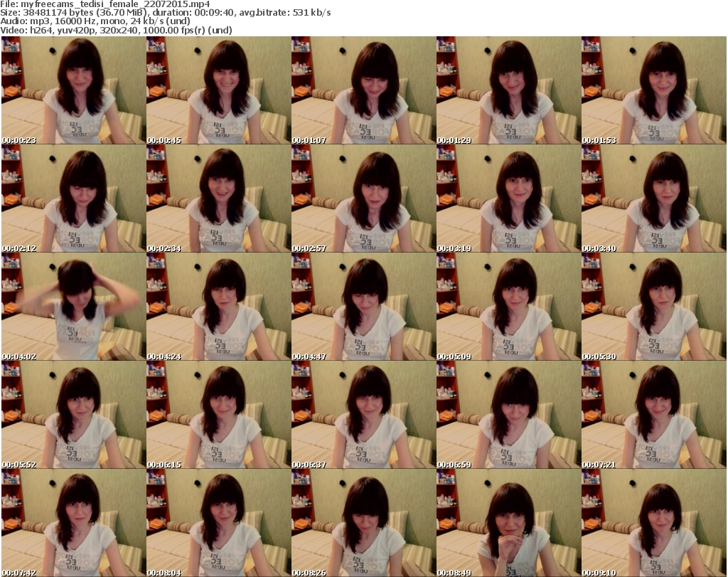Open the 00:03:19 preview frame
Image resolution: width=728 pixels, height=577 pixels.
coord(508,198)
